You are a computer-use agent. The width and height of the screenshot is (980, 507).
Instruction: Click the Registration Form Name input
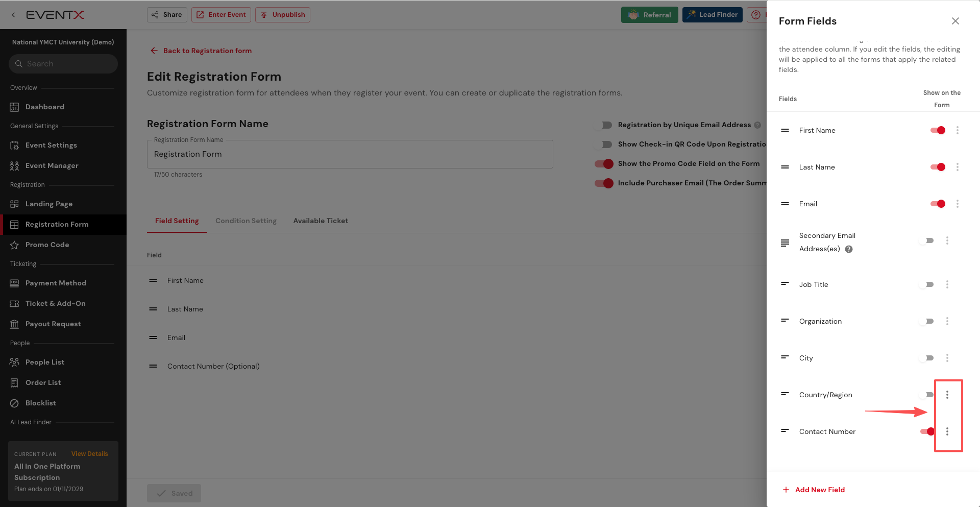[350, 154]
